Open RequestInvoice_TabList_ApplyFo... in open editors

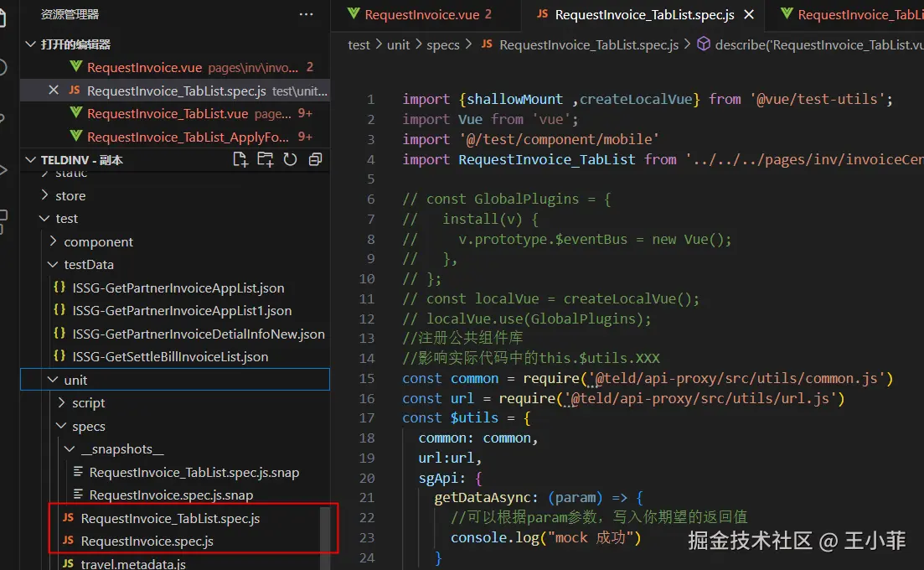coord(175,137)
